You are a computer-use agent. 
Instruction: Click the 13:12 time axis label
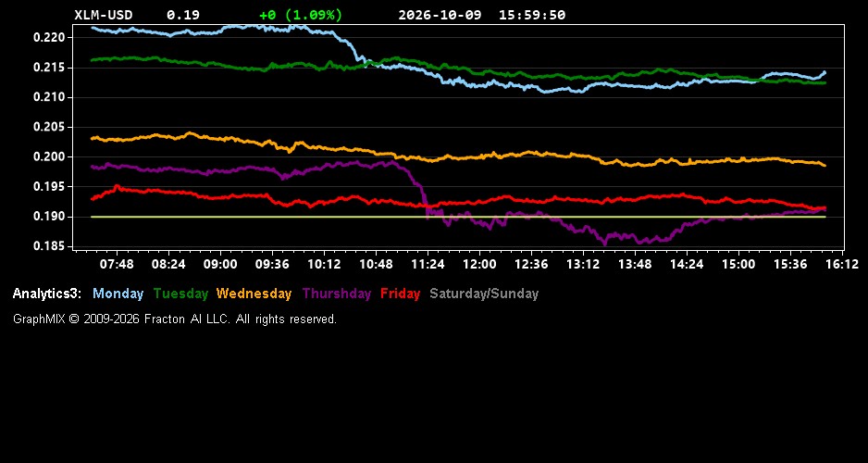click(x=583, y=265)
